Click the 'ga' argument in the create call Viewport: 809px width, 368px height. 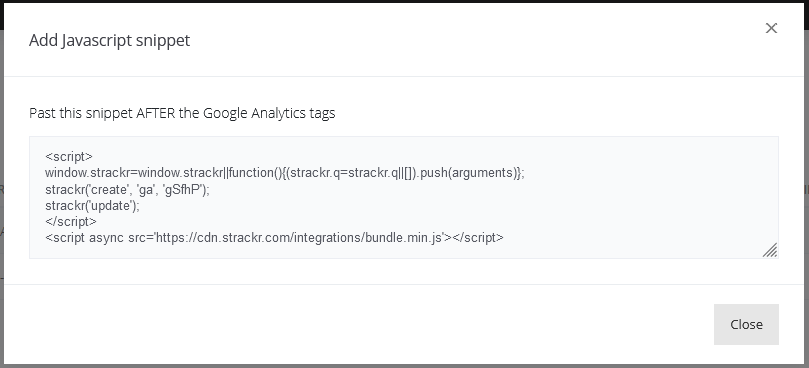pyautogui.click(x=147, y=190)
